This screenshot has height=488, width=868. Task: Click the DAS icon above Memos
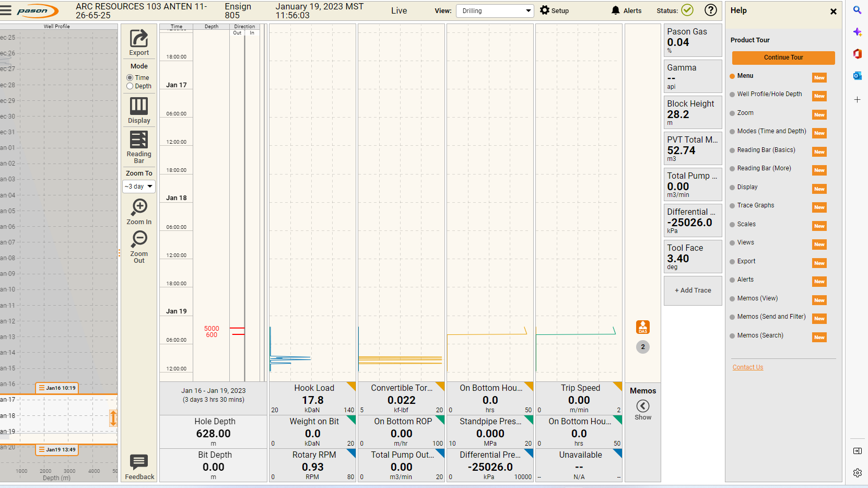coord(642,327)
